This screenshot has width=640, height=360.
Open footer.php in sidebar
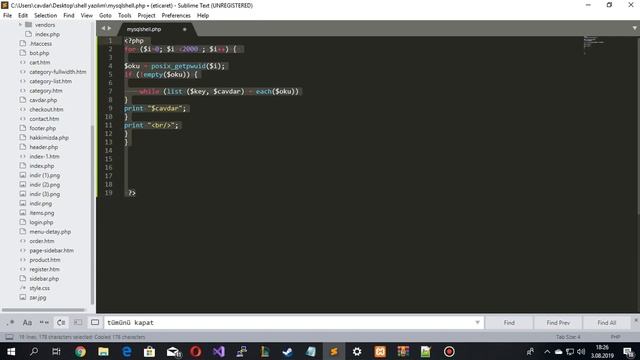click(42, 128)
